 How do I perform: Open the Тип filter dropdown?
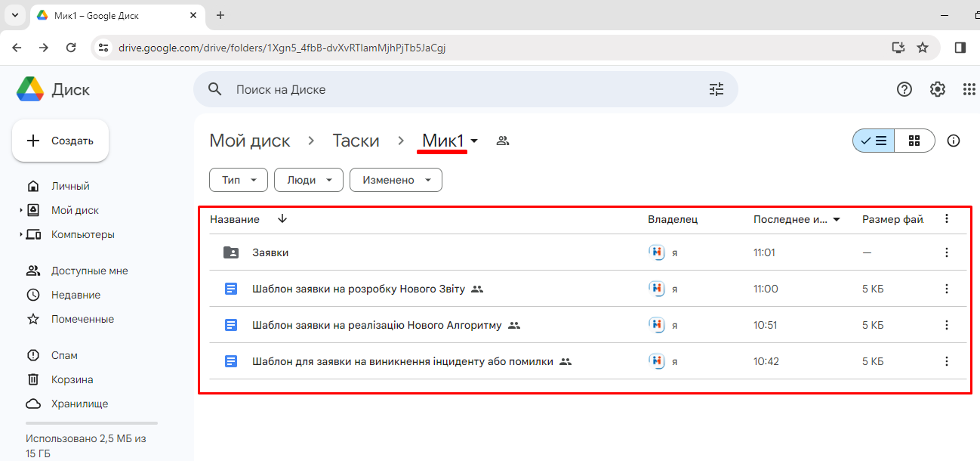pos(238,180)
